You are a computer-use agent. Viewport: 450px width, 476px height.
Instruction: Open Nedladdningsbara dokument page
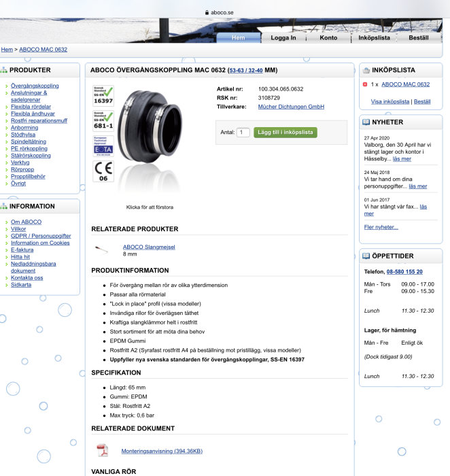(x=33, y=267)
